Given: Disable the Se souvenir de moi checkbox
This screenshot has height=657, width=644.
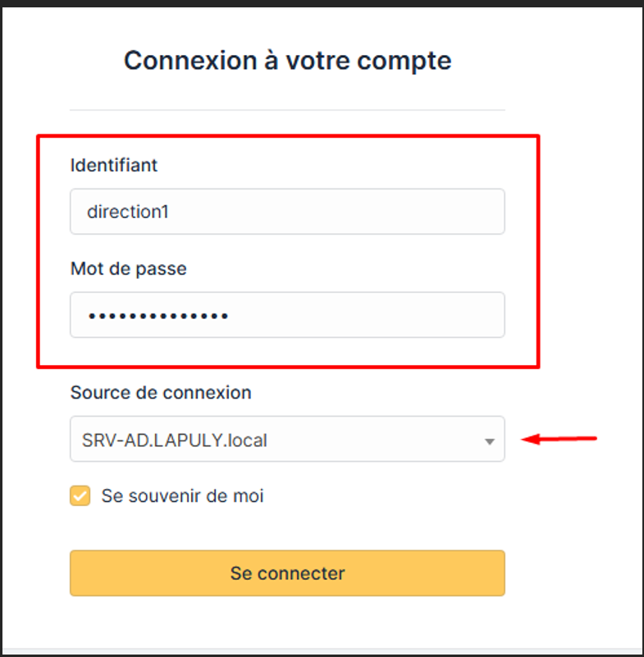Looking at the screenshot, I should pyautogui.click(x=80, y=496).
